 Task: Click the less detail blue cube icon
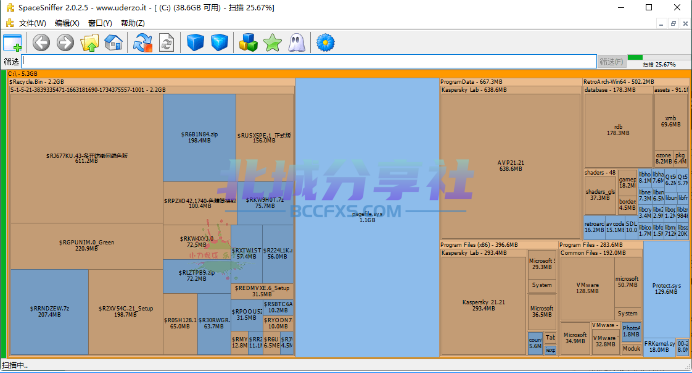tap(195, 43)
